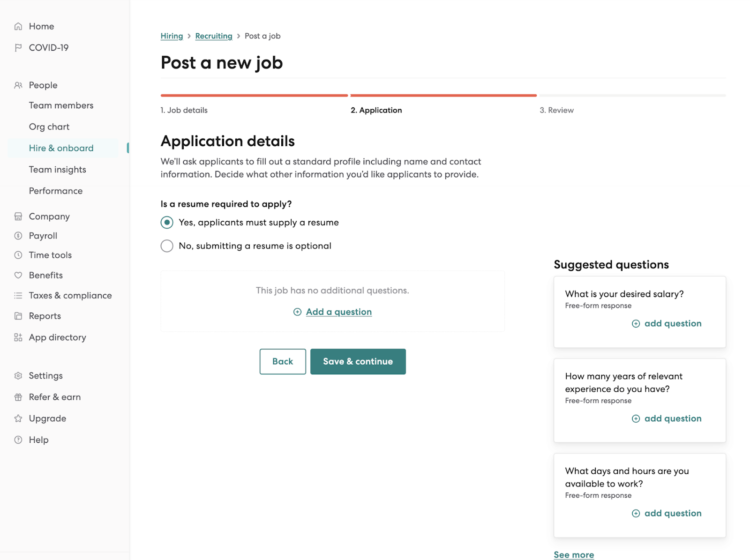Screen dimensions: 750x560
Task: Open the Team members page
Action: (61, 105)
